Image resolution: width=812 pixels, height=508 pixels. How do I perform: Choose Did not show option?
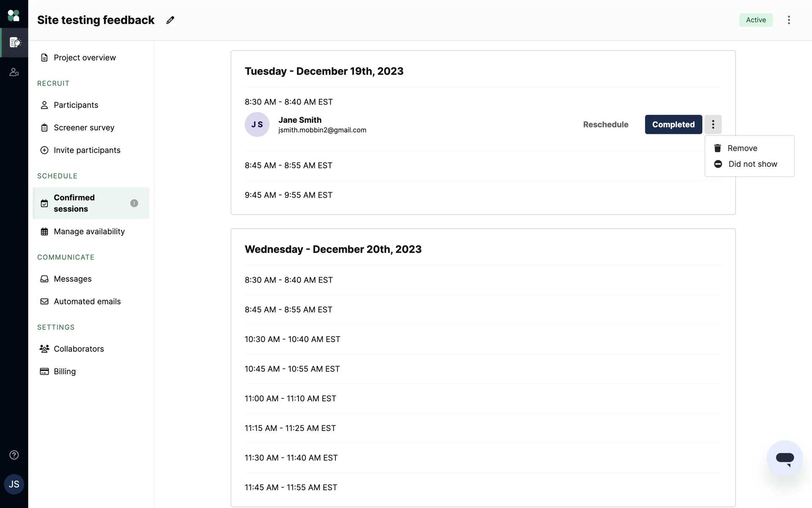pos(752,164)
